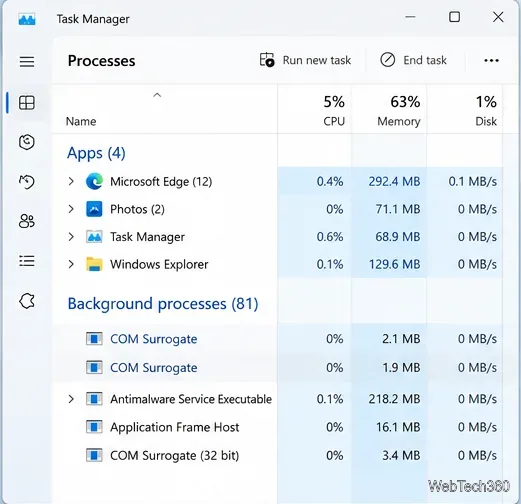Select the Microsoft Edge (12) row name

point(161,182)
